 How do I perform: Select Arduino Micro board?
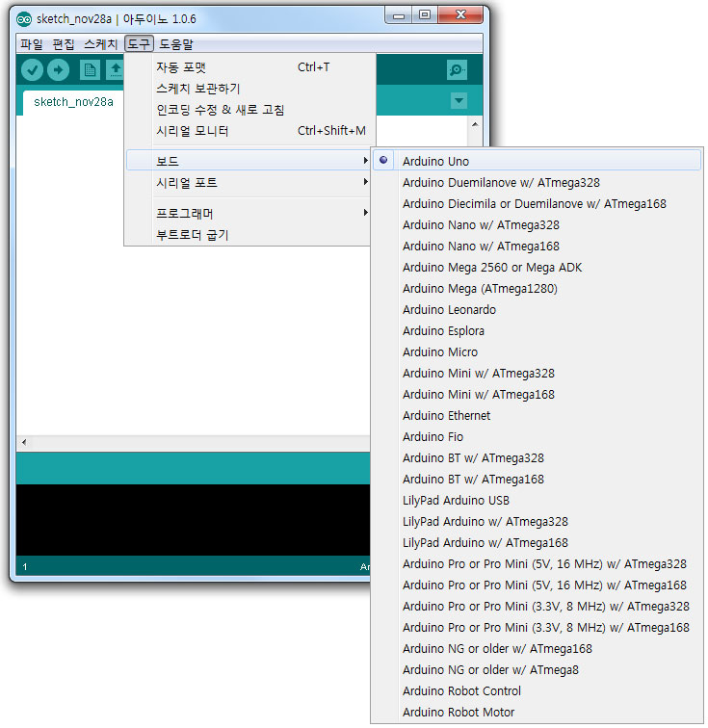[537, 351]
